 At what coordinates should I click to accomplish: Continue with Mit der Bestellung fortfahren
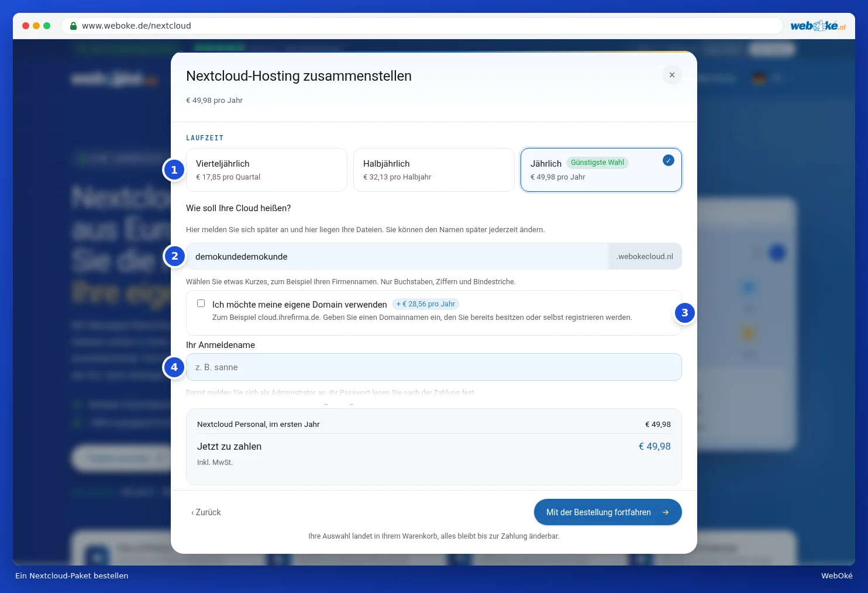pyautogui.click(x=608, y=512)
